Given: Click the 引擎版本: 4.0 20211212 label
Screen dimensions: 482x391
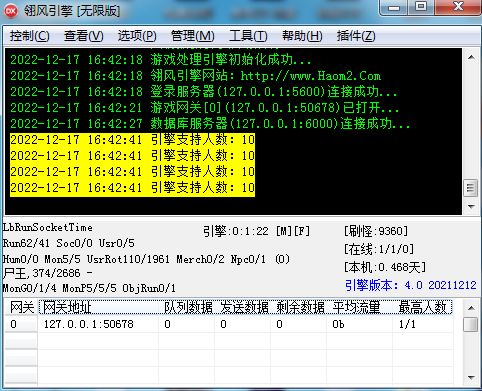Looking at the screenshot, I should [410, 285].
